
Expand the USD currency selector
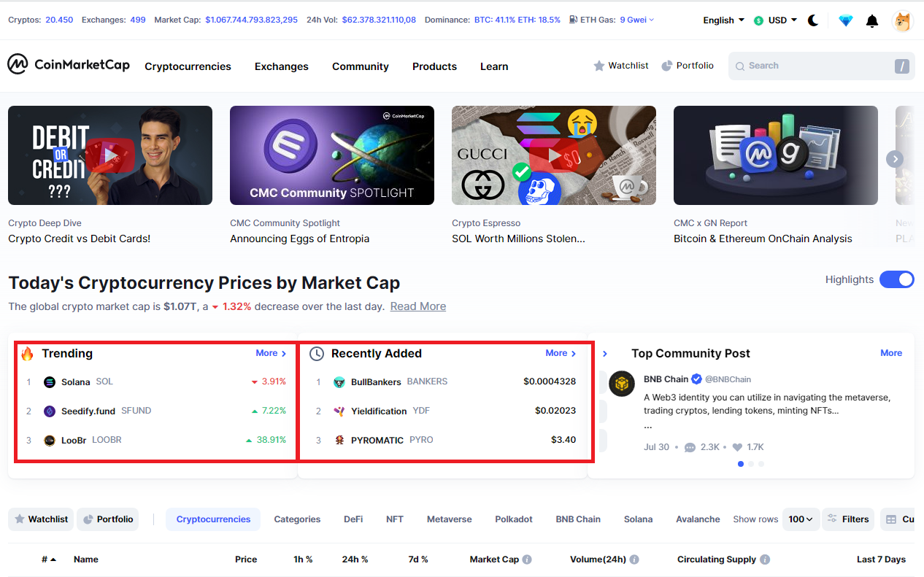775,20
